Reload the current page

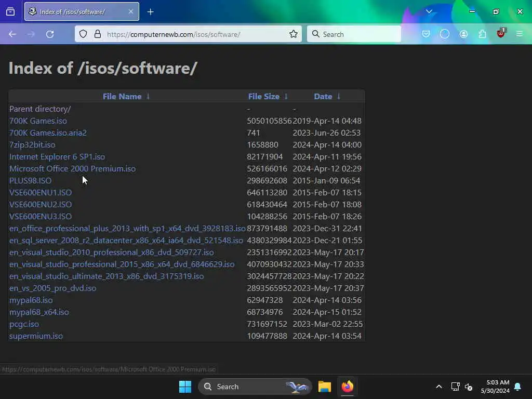[x=50, y=34]
